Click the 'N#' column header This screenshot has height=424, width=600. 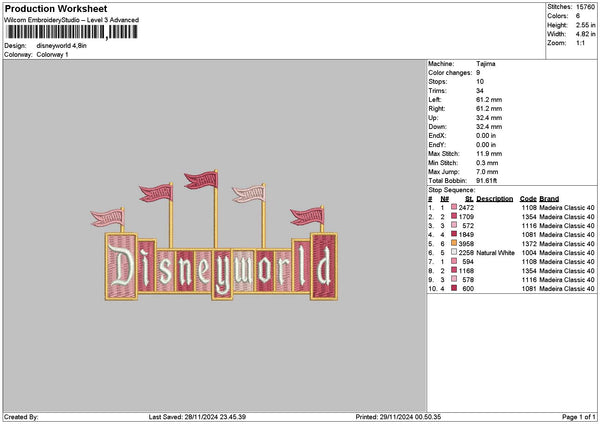(444, 199)
